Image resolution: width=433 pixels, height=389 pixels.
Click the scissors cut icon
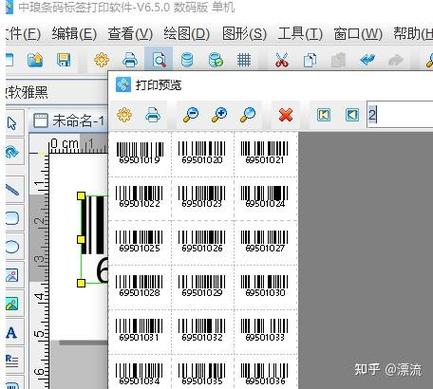[x=282, y=60]
